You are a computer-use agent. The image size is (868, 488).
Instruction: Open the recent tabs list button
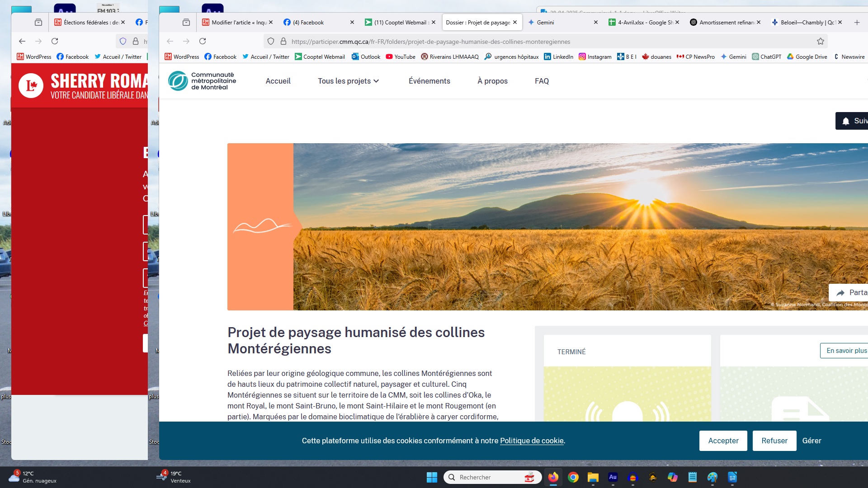186,22
